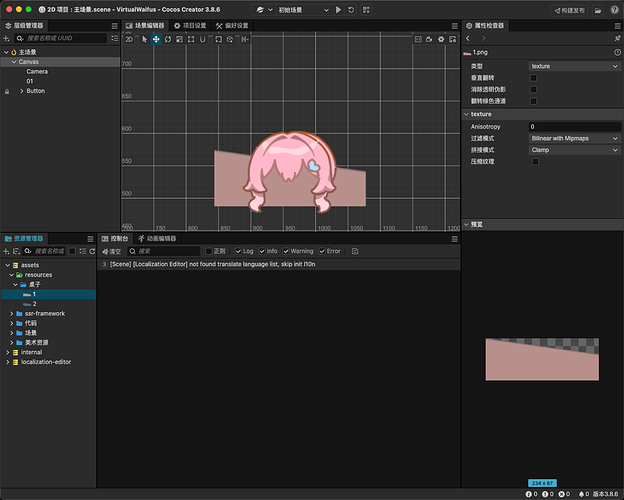Screen dimensions: 624x500
Task: Open the 拼接模式 Clamp dropdown
Action: tap(574, 150)
